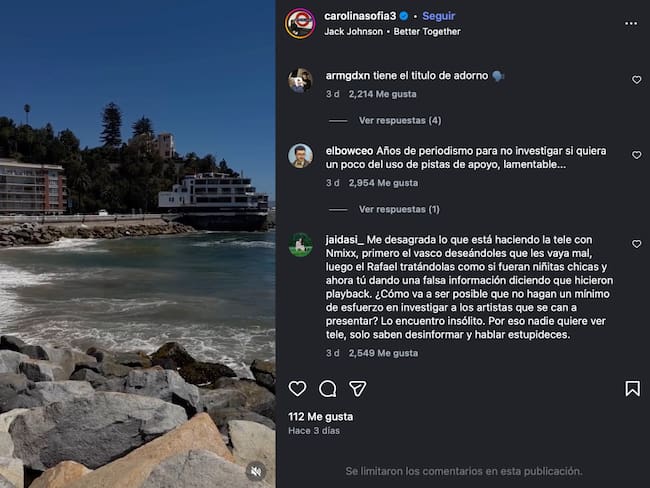Open jaidasi_ username link
The height and width of the screenshot is (488, 650).
click(x=344, y=240)
